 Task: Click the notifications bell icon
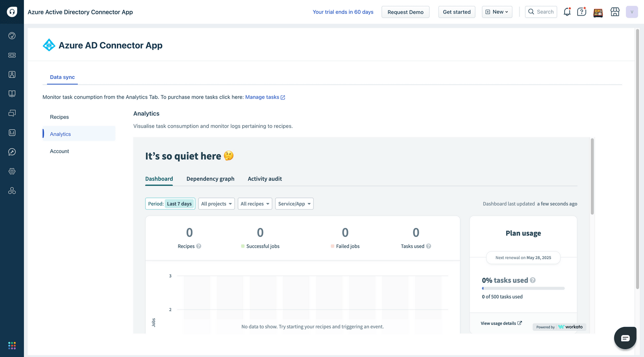[x=567, y=12]
